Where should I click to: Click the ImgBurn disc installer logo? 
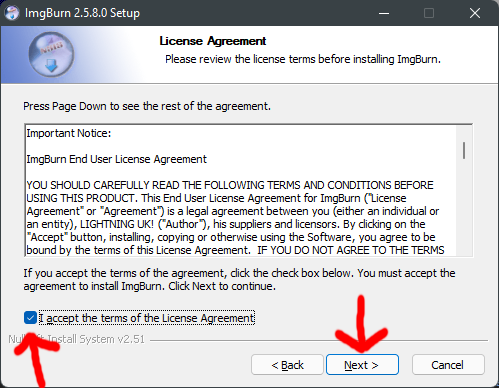coord(51,55)
